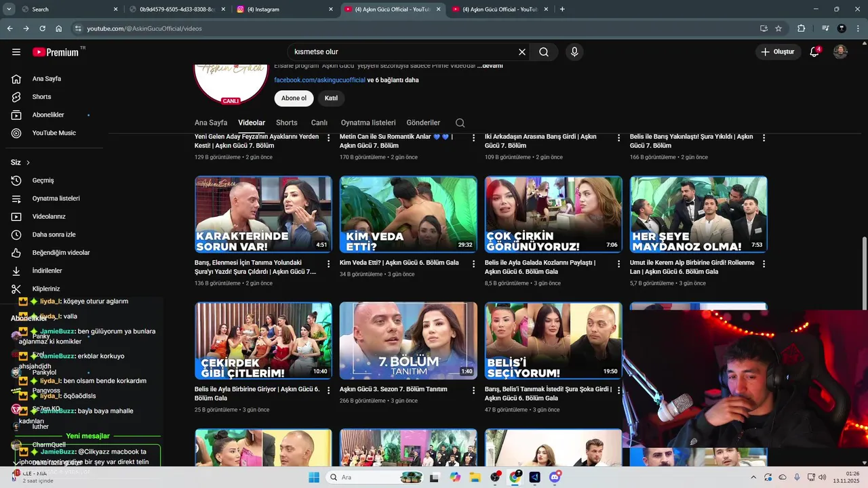Clear the search box text with X
868x488 pixels.
click(522, 52)
